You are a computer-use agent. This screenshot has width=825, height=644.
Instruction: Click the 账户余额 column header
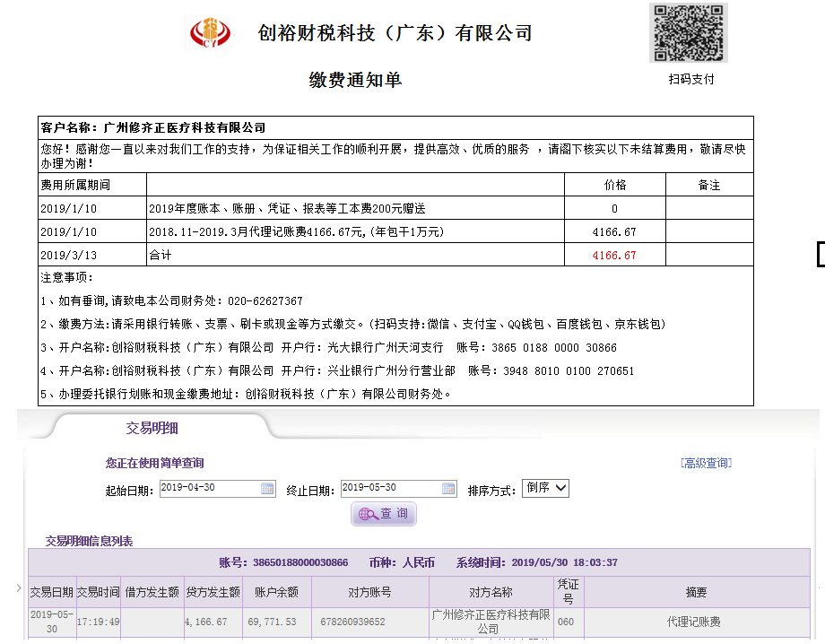tap(277, 593)
